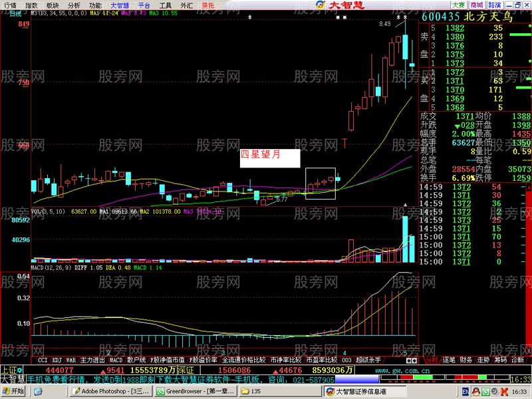Switch to the 主力进出 indicator tab
The height and width of the screenshot is (399, 532).
[92, 360]
